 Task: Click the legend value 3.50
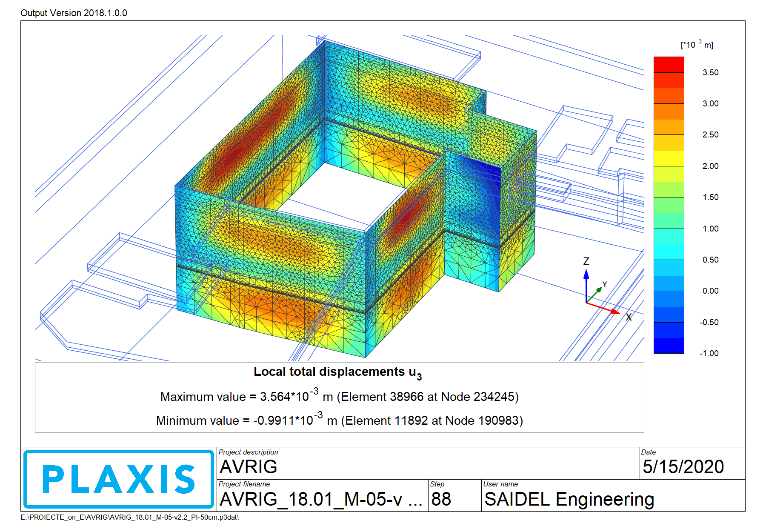pyautogui.click(x=710, y=72)
